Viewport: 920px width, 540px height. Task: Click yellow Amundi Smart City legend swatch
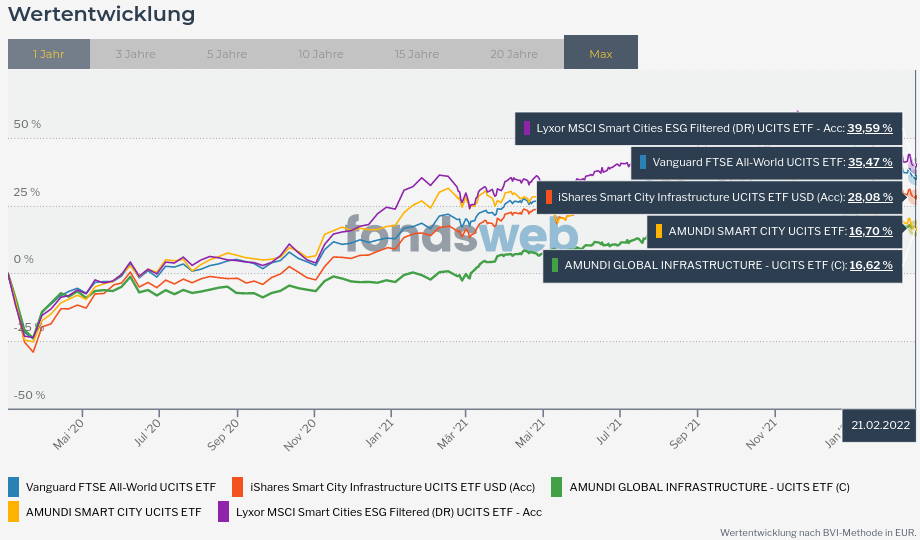click(x=14, y=512)
